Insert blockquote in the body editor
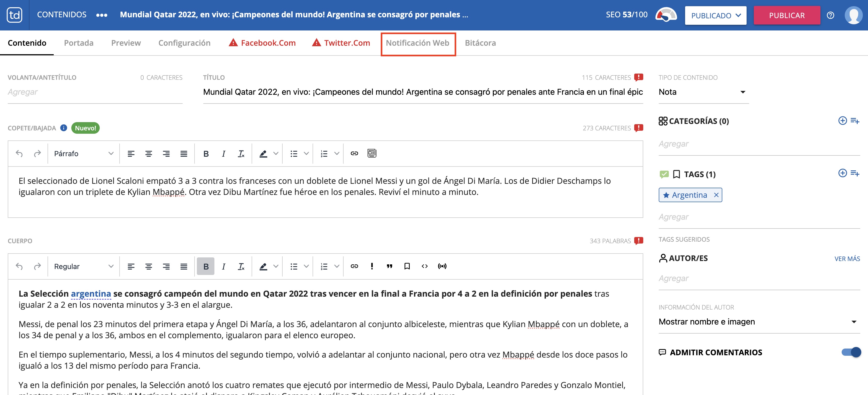868x395 pixels. point(389,266)
